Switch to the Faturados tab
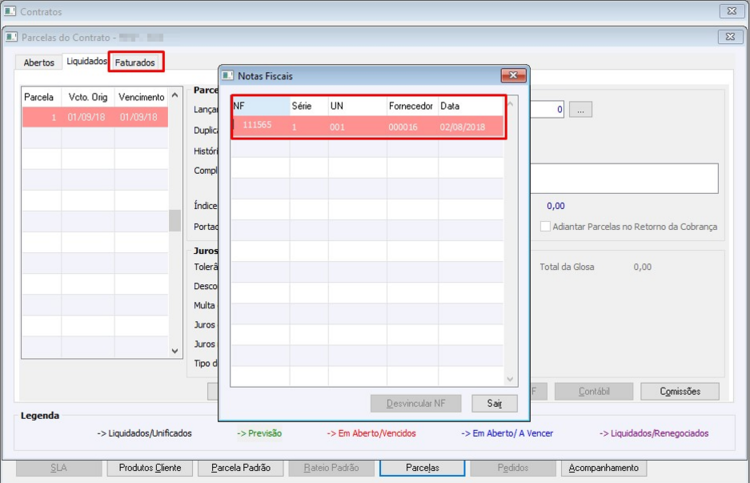 point(135,63)
